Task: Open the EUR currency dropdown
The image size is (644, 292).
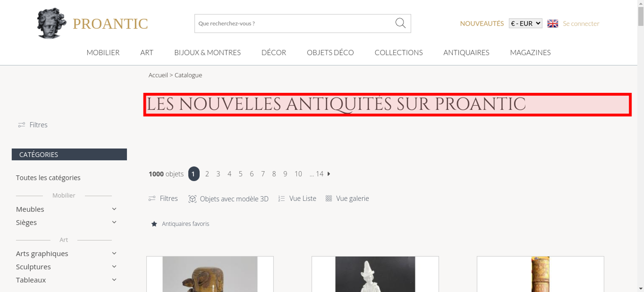Action: point(526,23)
